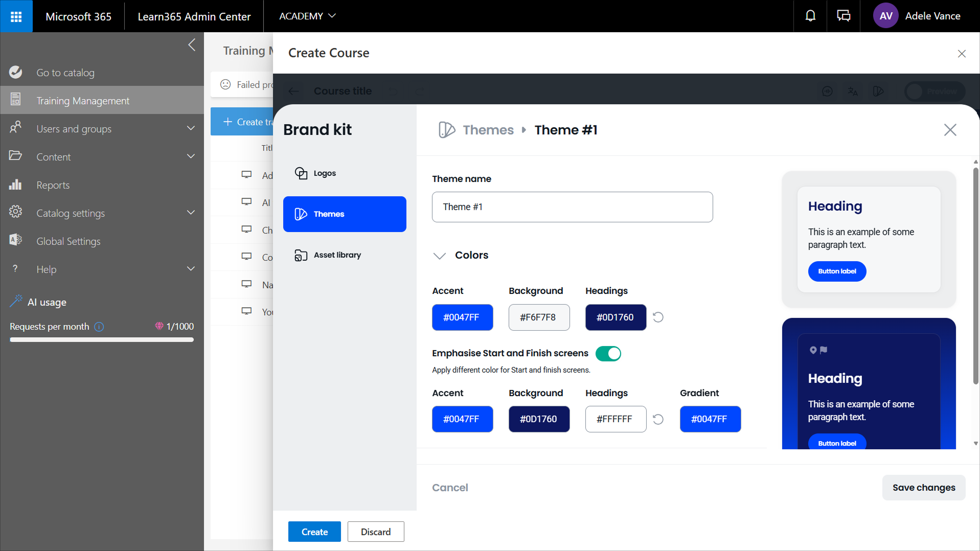Open the ACADEMY dropdown
The width and height of the screenshot is (980, 551).
pos(307,16)
